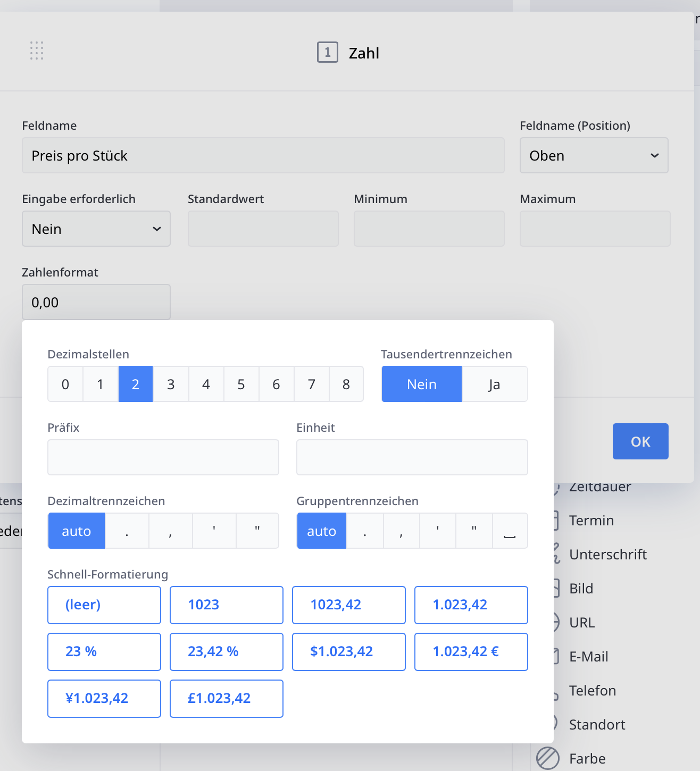Click the Einheit input field

(412, 457)
